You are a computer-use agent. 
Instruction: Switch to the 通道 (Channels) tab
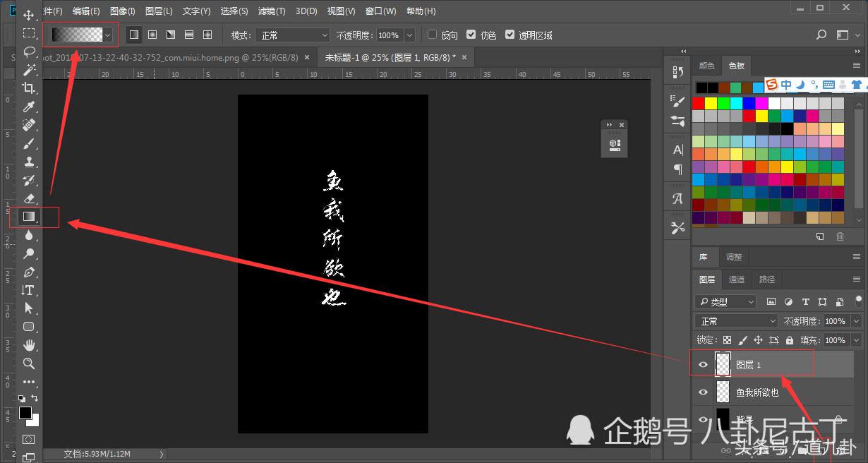(737, 279)
